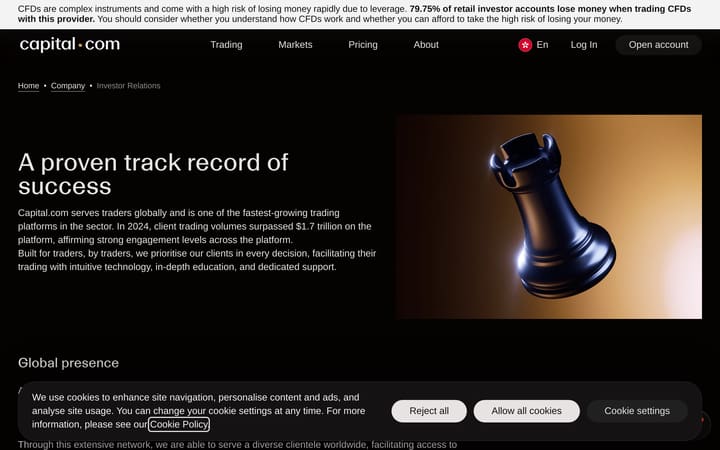Reject all cookies

coord(429,411)
